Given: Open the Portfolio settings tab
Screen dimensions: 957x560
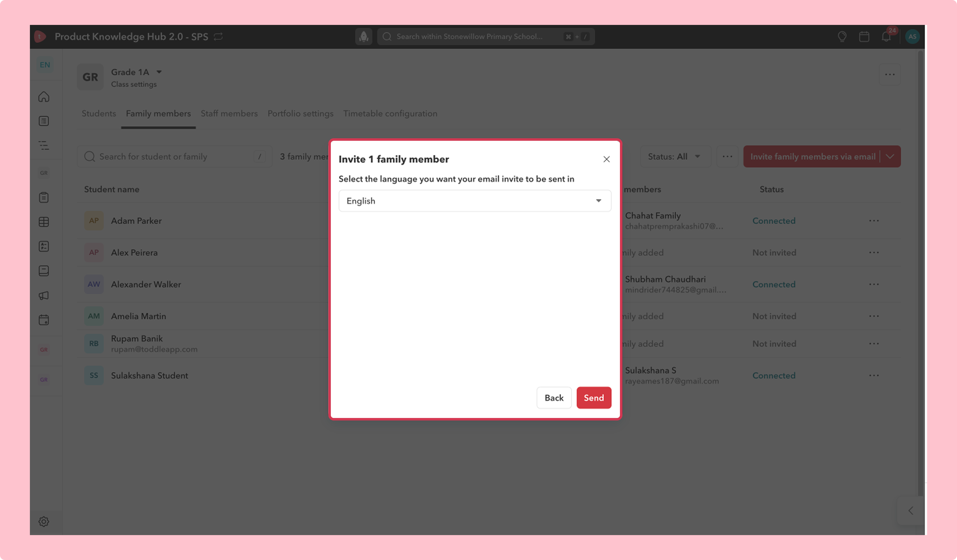Looking at the screenshot, I should [300, 114].
